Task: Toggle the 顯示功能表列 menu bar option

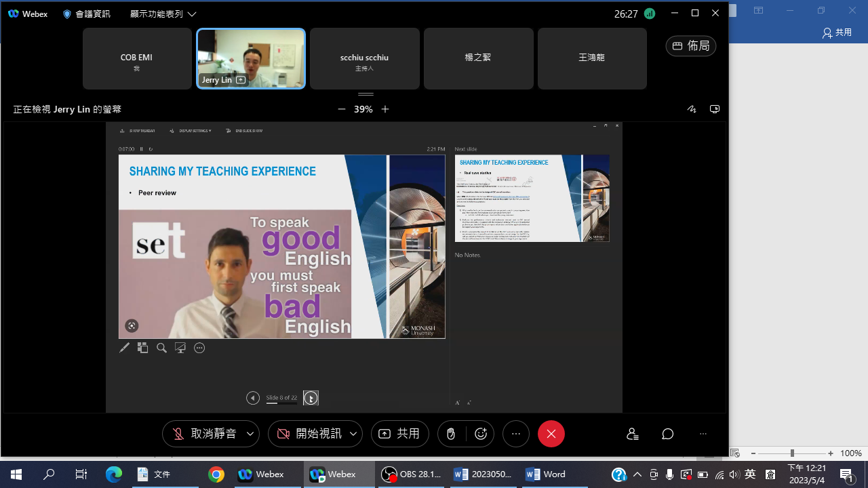Action: click(163, 14)
